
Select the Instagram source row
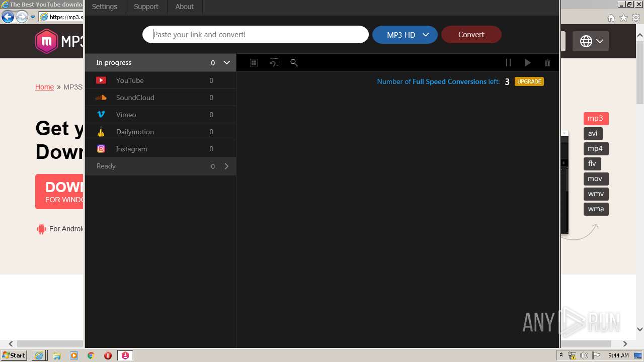pyautogui.click(x=160, y=149)
